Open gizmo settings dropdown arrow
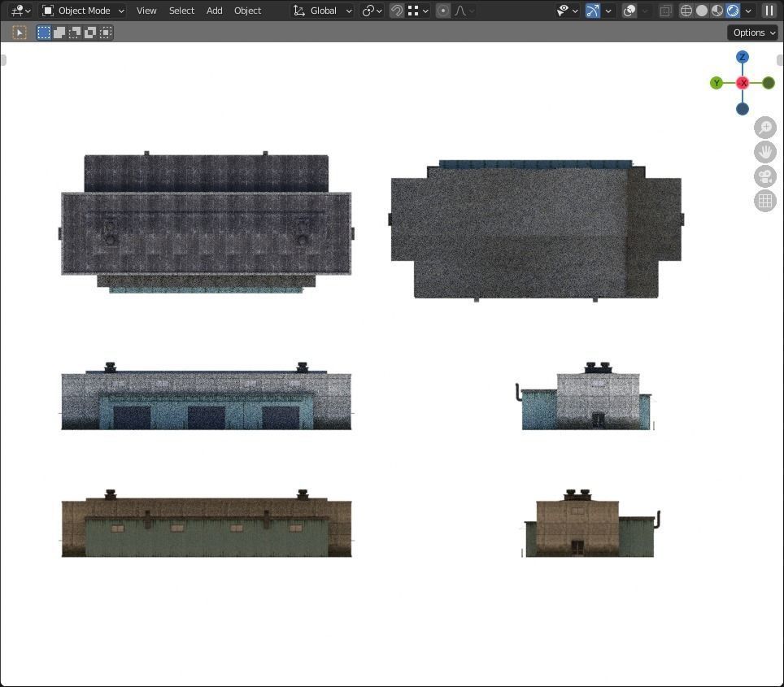Viewport: 784px width, 687px height. (608, 11)
